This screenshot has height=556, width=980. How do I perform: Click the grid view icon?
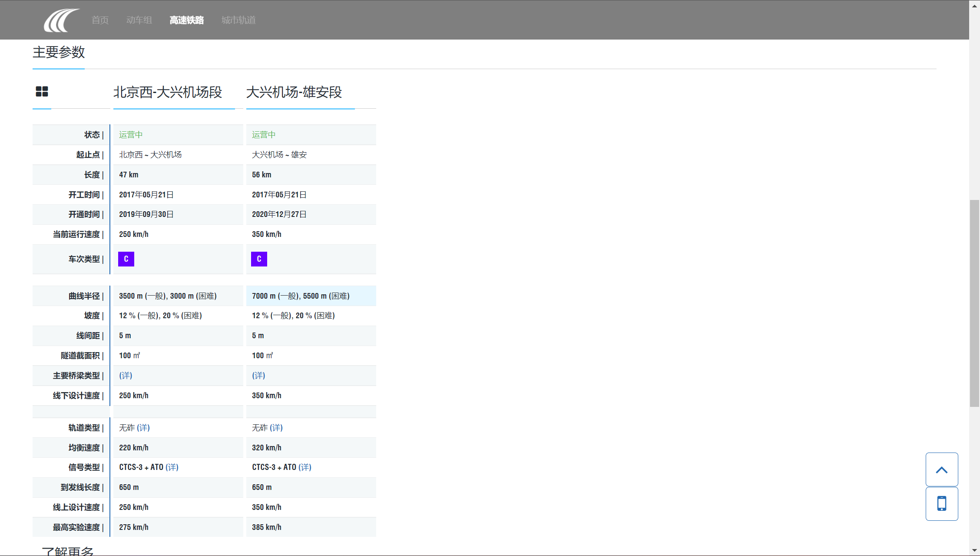click(x=42, y=91)
